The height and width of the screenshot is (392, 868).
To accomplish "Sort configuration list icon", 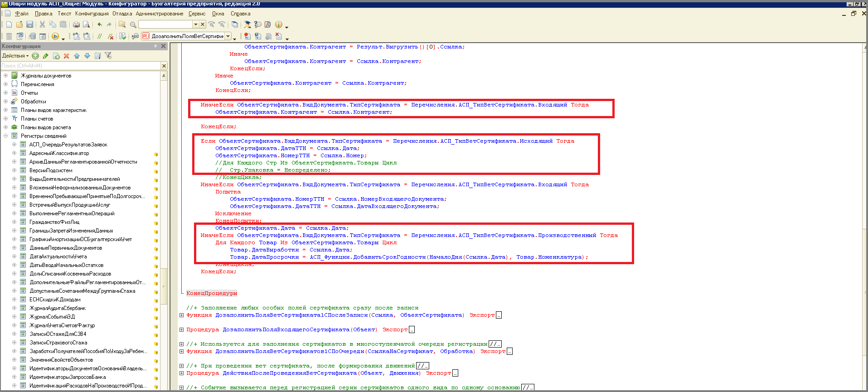I will click(97, 56).
